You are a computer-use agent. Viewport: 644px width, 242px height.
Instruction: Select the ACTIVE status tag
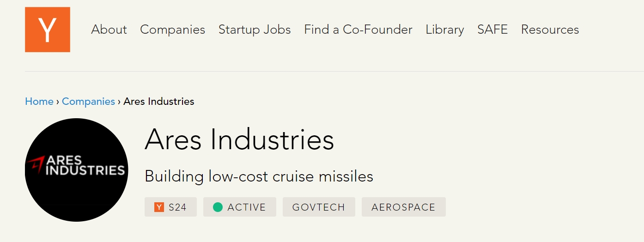240,207
